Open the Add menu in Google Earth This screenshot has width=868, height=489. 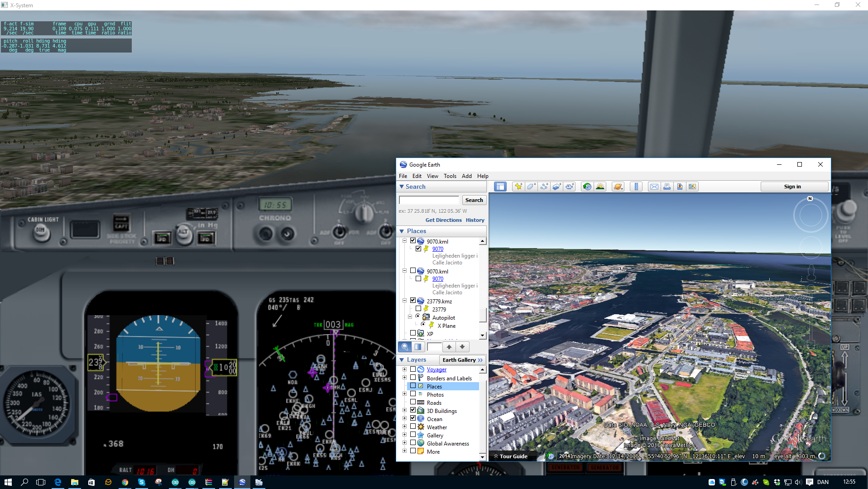pyautogui.click(x=467, y=176)
